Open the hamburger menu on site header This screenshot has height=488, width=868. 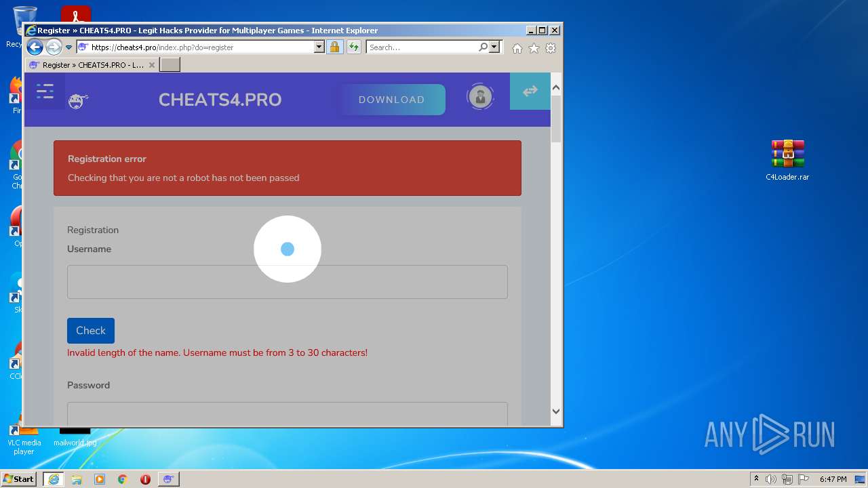click(45, 91)
